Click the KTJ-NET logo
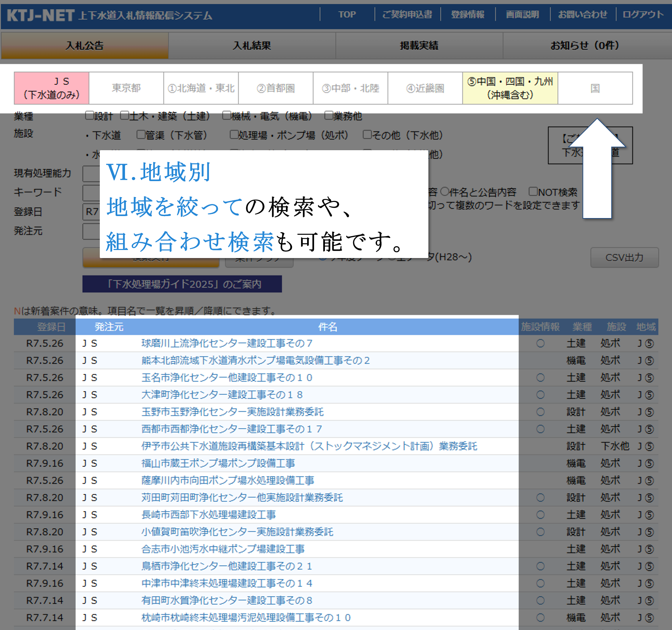This screenshot has height=630, width=672. pos(41,15)
